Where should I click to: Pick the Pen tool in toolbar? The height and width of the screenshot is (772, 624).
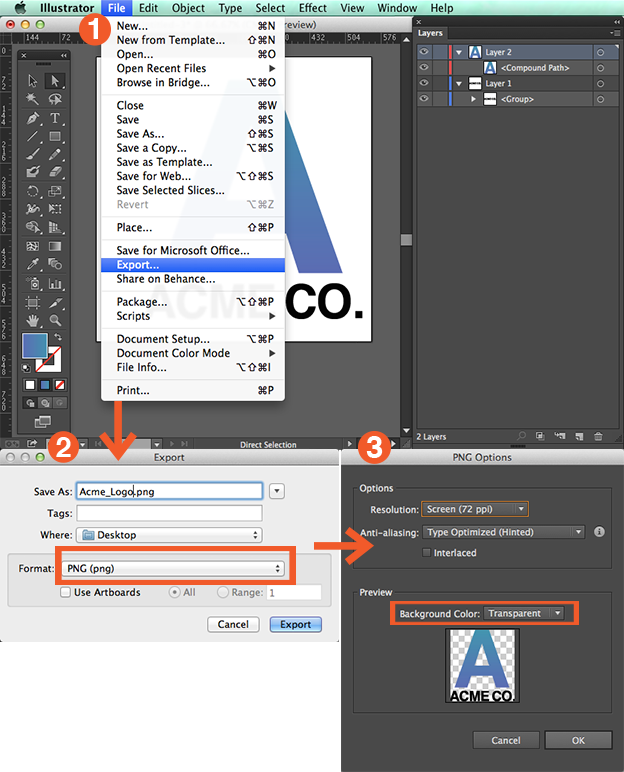33,118
